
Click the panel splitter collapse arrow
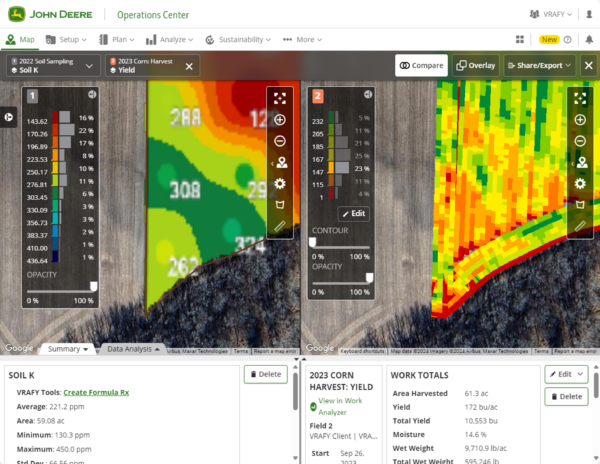[x=296, y=360]
